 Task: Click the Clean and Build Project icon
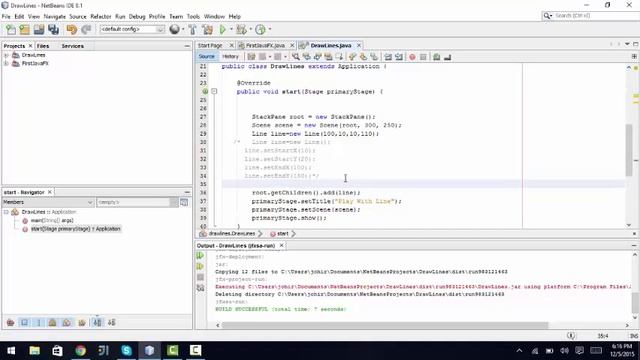207,29
